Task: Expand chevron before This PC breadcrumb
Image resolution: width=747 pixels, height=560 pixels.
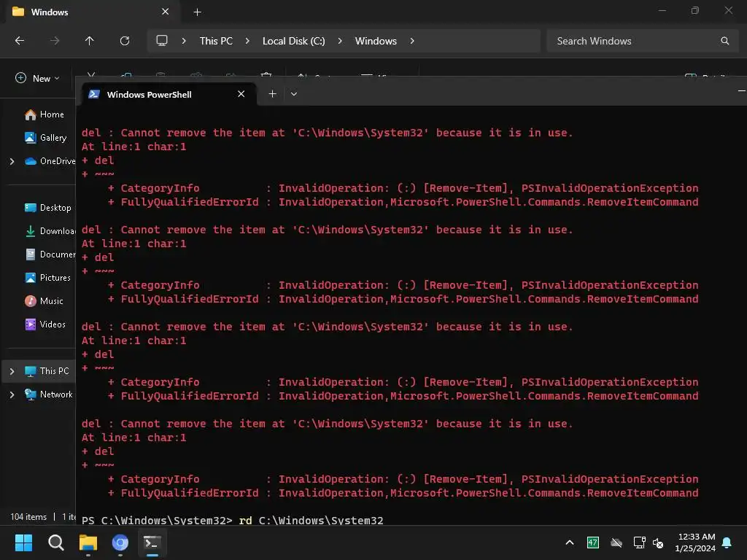Action: pyautogui.click(x=184, y=41)
